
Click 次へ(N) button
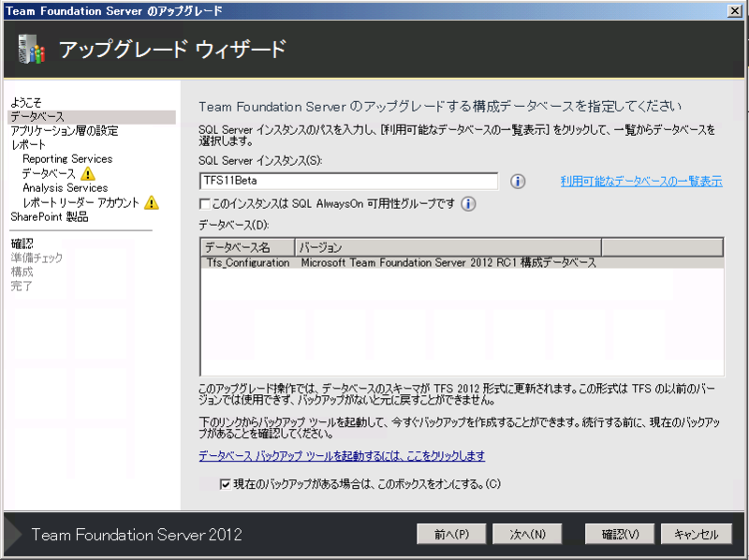pyautogui.click(x=527, y=534)
